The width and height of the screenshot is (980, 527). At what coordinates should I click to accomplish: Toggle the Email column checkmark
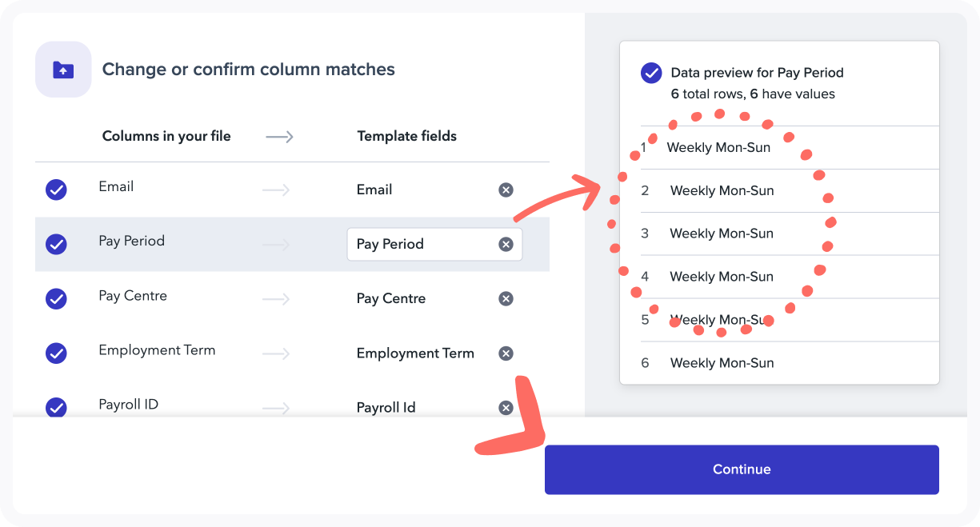pos(56,190)
